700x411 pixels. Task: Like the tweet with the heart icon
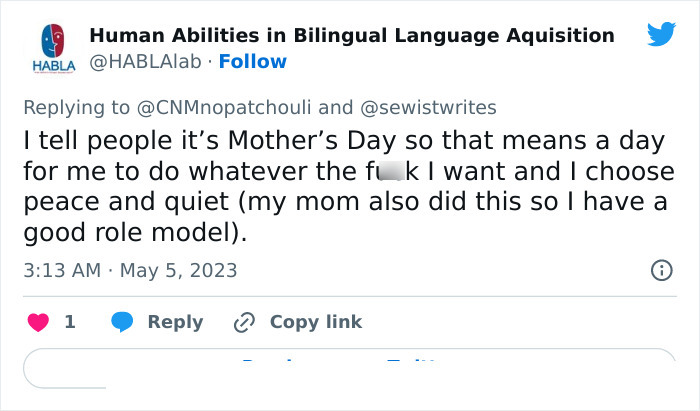[39, 322]
